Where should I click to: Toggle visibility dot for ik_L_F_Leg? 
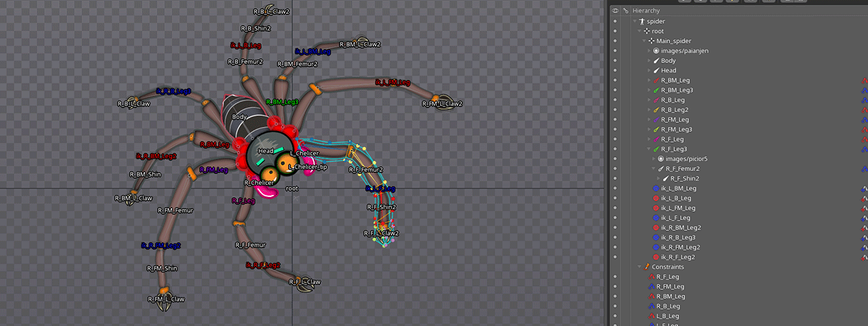(x=615, y=218)
